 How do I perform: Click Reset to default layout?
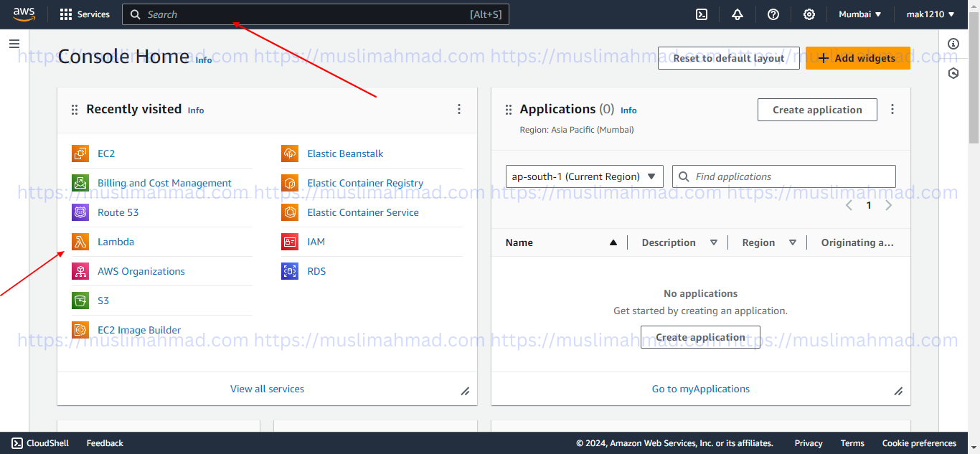tap(728, 58)
